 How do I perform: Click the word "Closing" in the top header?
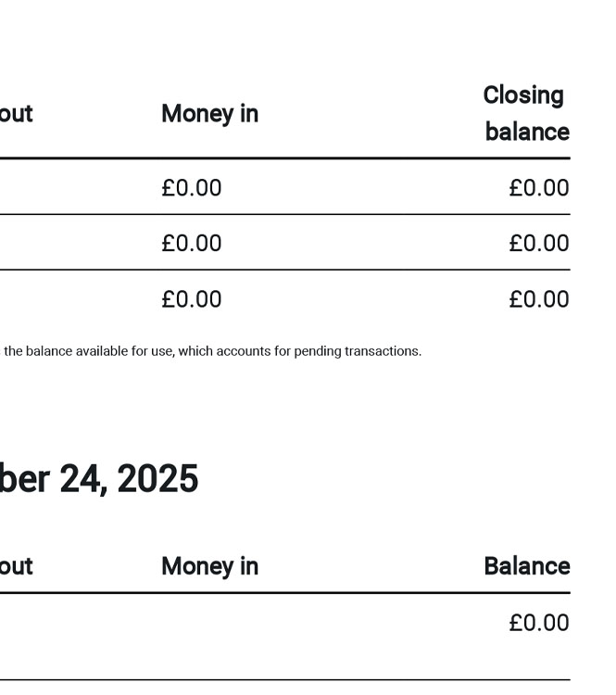pyautogui.click(x=523, y=95)
